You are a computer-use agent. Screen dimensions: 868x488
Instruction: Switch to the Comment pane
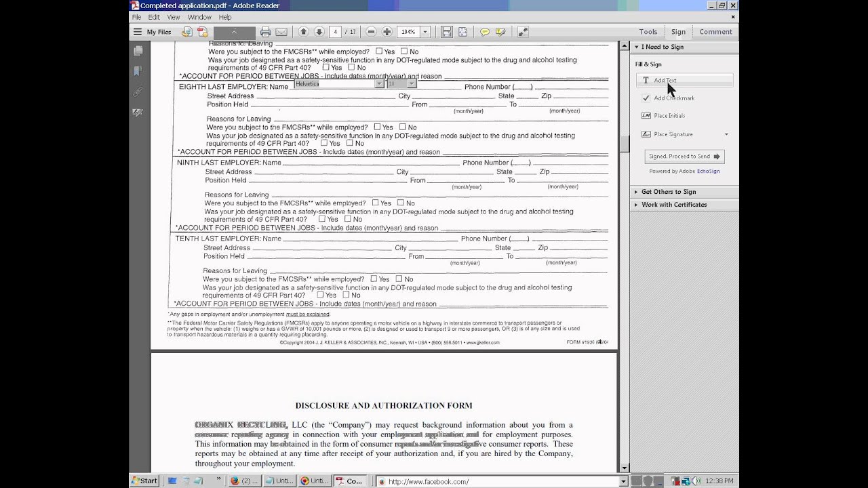715,32
